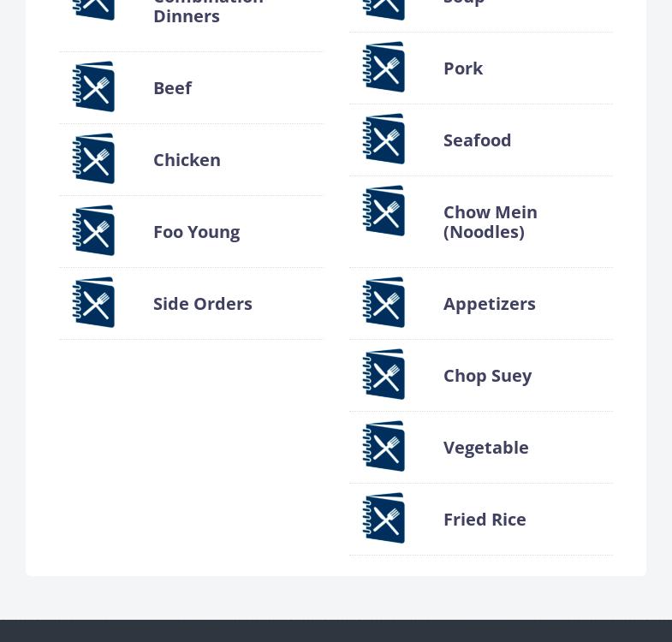Select the Foo Young menu book icon
Viewport: 672px width, 642px height.
(x=93, y=230)
